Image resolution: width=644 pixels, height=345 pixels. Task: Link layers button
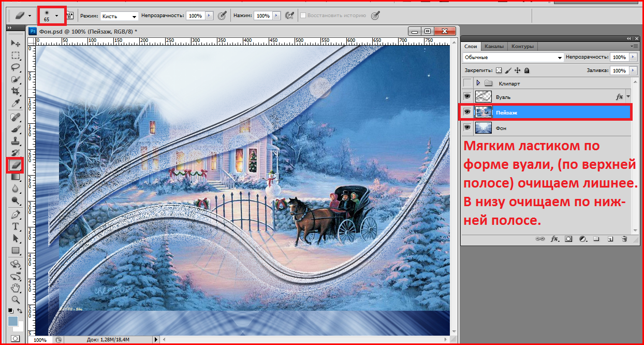click(x=539, y=239)
